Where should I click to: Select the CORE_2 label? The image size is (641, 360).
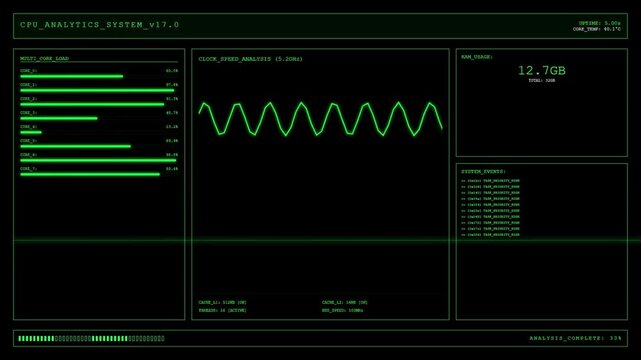click(x=28, y=99)
